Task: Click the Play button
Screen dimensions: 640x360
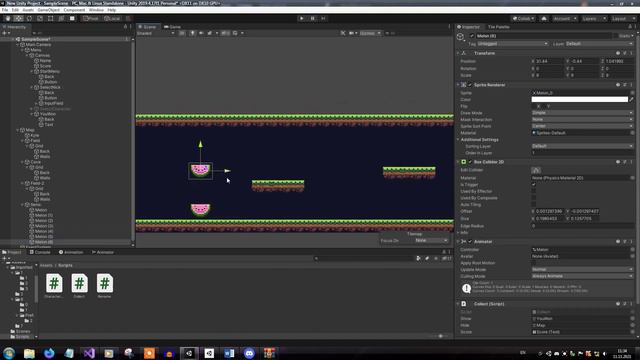Action: tap(302, 18)
